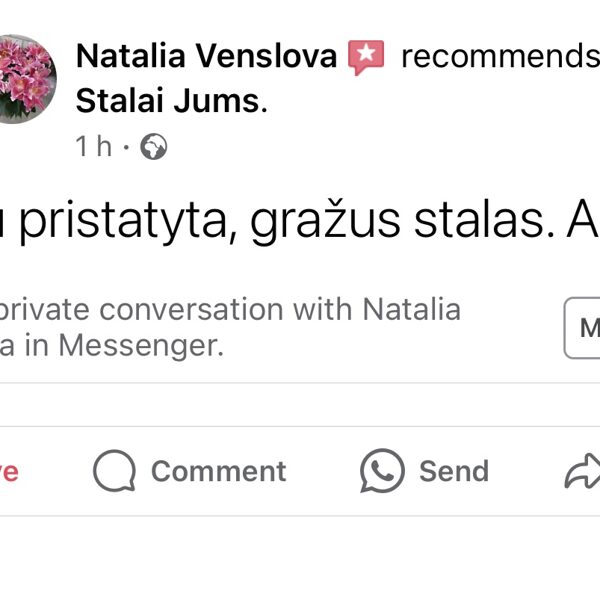Click the share arrow icon

click(582, 473)
